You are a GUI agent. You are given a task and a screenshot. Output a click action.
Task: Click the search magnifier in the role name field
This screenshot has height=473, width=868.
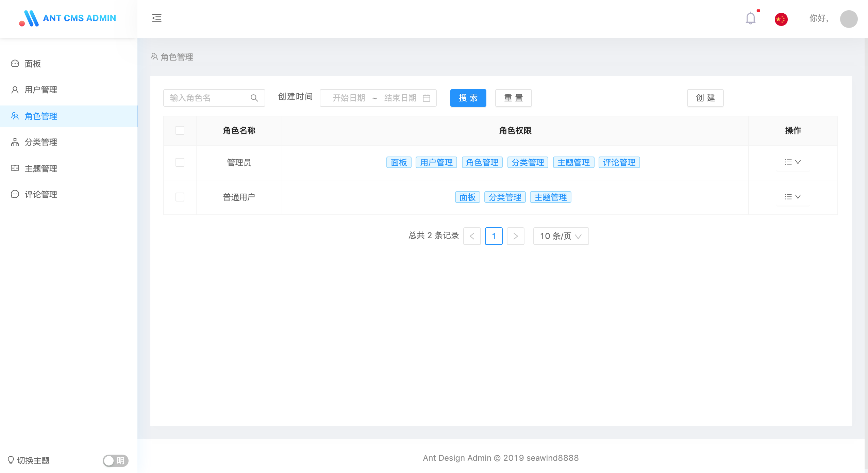tap(254, 98)
